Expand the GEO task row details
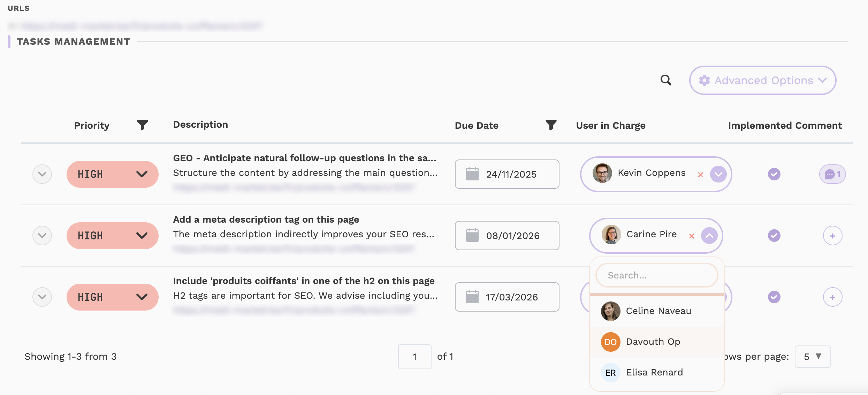Screen dimensions: 868x395 [42, 174]
